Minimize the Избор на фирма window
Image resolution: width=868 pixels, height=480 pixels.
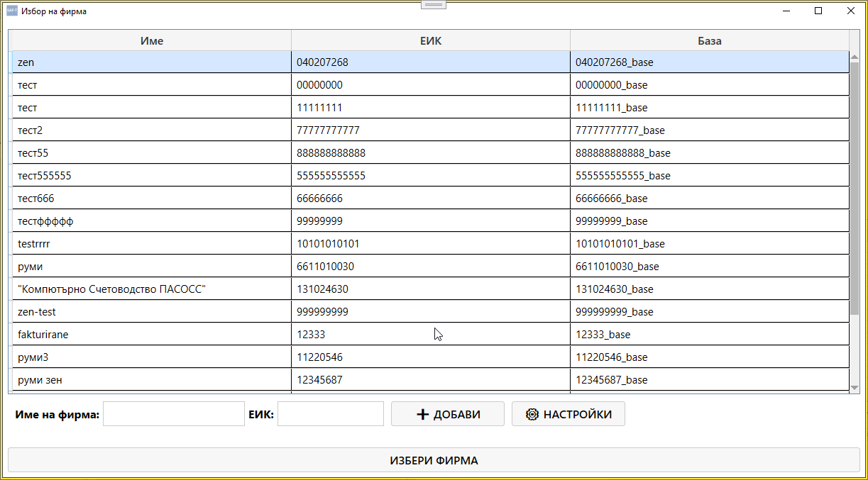[x=786, y=11]
